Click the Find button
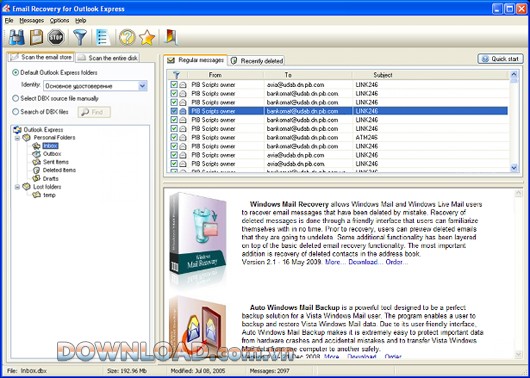530x378 pixels. tap(94, 112)
